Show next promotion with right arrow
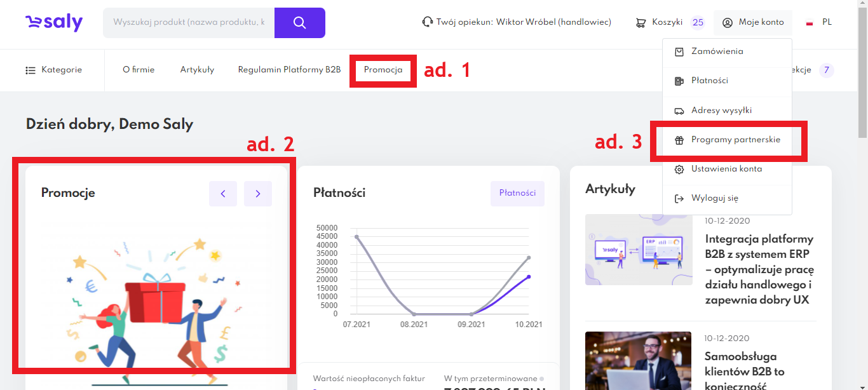 click(x=258, y=194)
